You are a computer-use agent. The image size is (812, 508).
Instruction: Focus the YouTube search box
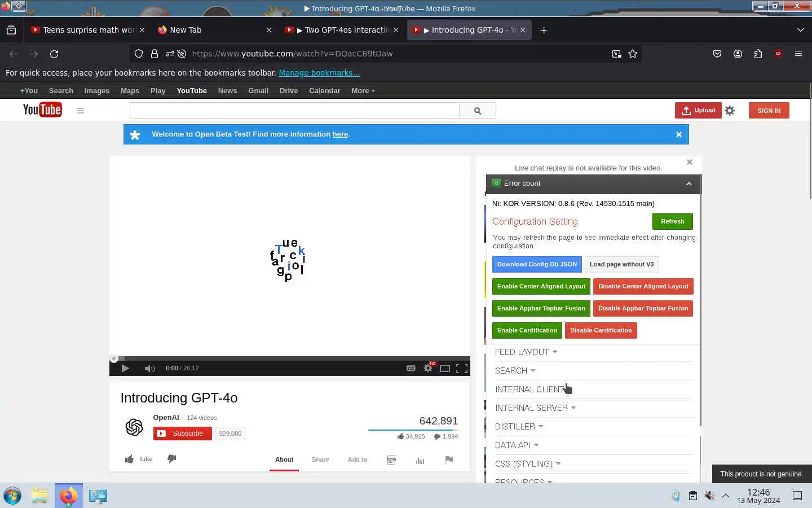click(294, 111)
